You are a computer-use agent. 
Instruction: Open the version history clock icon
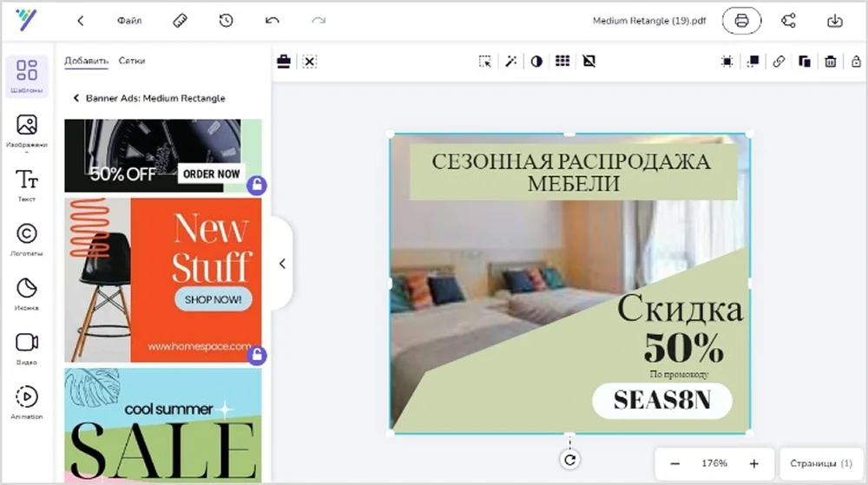[226, 21]
